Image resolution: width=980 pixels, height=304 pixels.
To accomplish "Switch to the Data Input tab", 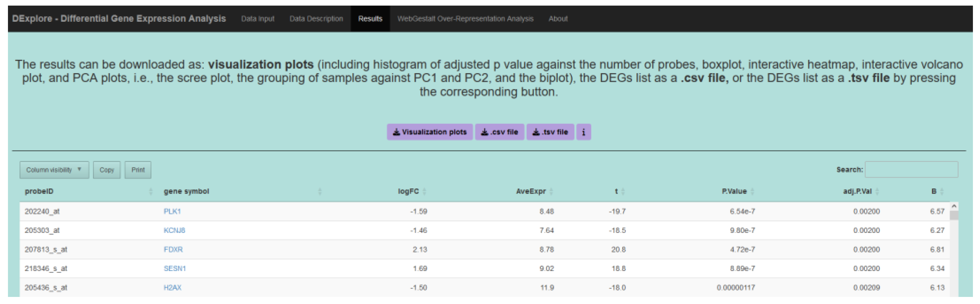I will [258, 19].
